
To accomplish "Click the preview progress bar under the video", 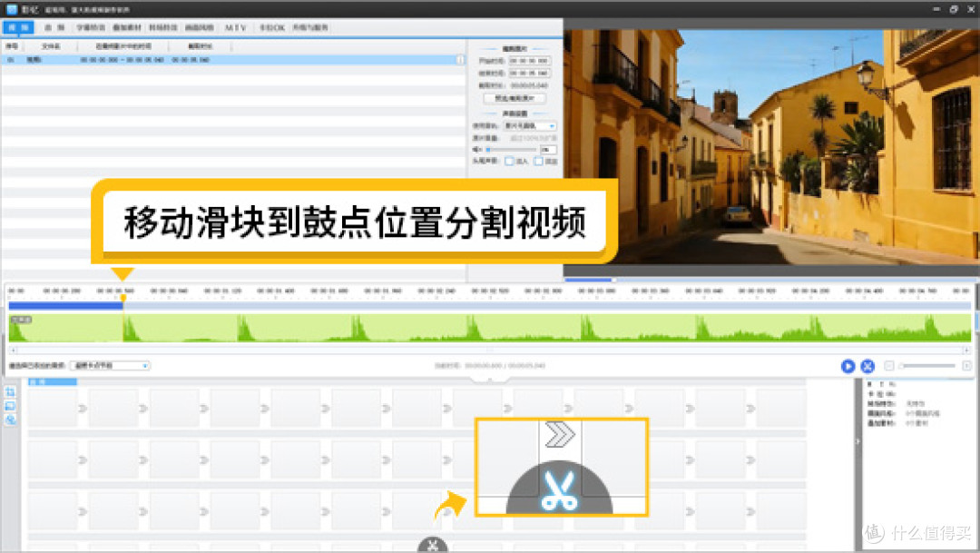I will [771, 280].
